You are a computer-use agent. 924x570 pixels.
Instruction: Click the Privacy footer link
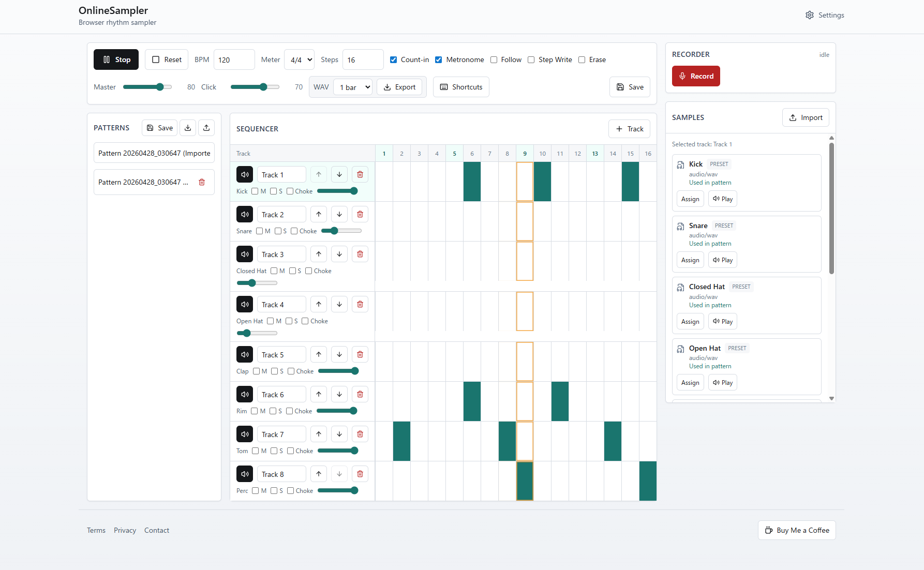pyautogui.click(x=125, y=530)
